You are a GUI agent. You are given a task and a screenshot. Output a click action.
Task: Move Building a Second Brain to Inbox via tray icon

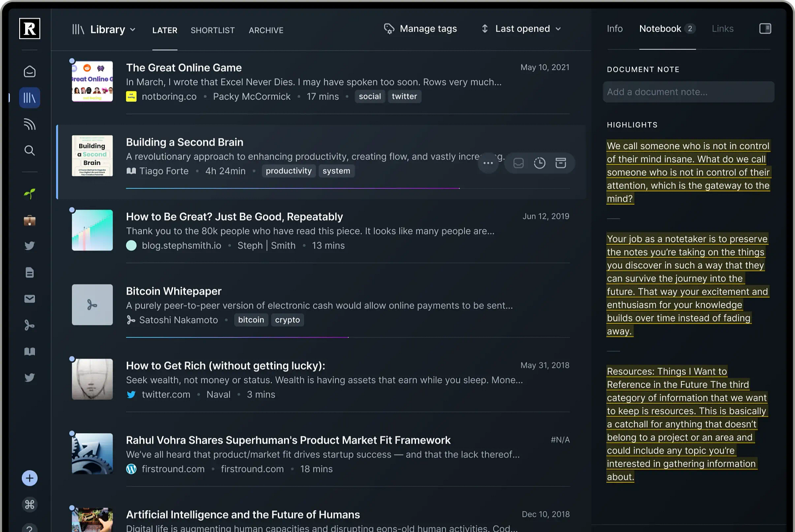pos(518,163)
